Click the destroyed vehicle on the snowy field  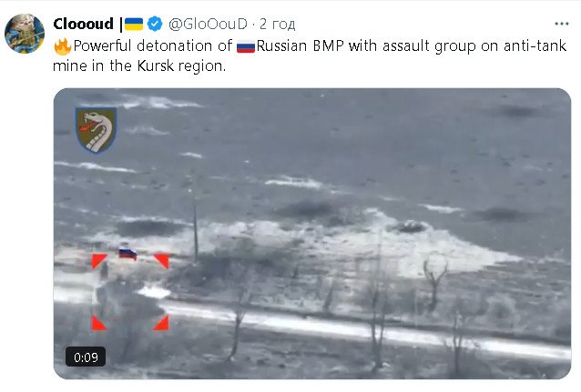[410, 226]
